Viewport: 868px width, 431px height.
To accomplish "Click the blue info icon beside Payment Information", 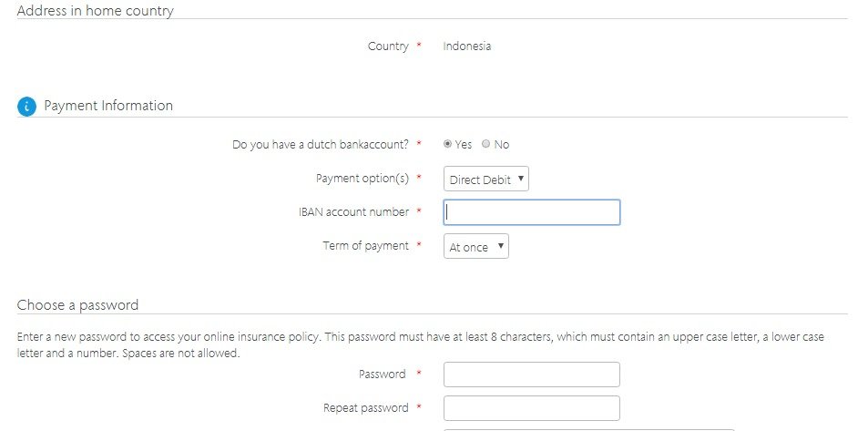I will [x=26, y=107].
